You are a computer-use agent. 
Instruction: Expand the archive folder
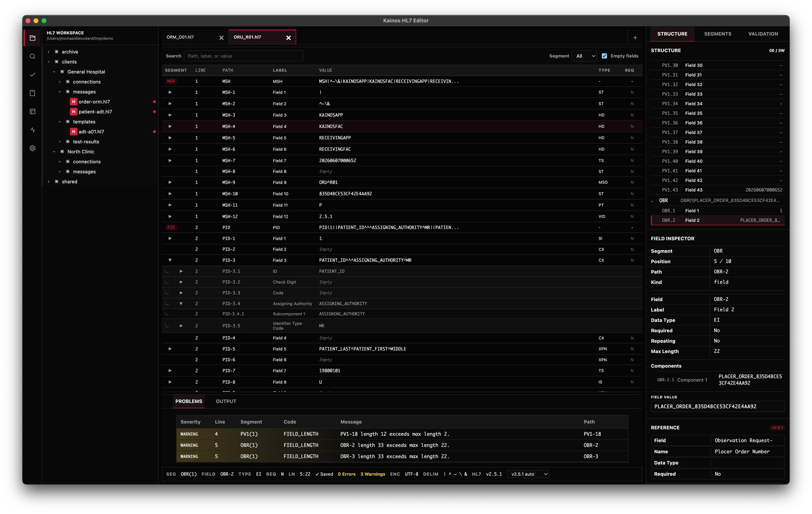pyautogui.click(x=49, y=52)
